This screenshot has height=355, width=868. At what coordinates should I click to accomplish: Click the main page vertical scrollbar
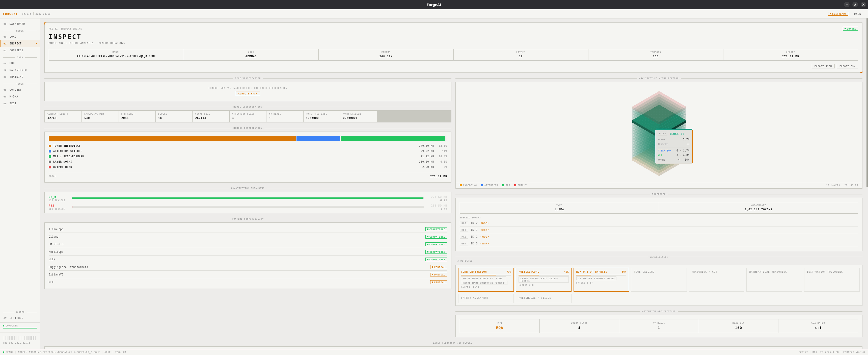pyautogui.click(x=867, y=103)
